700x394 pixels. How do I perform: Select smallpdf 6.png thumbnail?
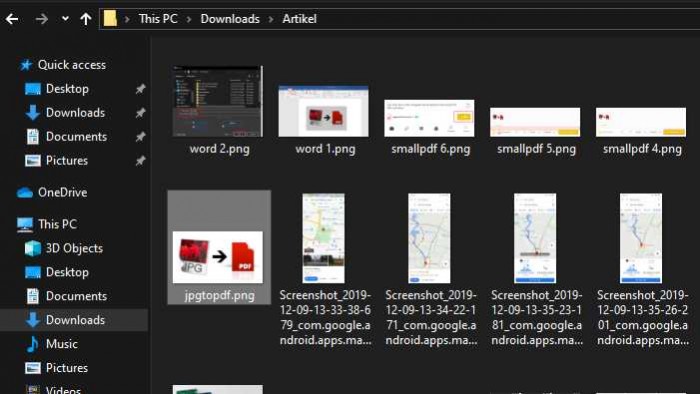point(429,118)
